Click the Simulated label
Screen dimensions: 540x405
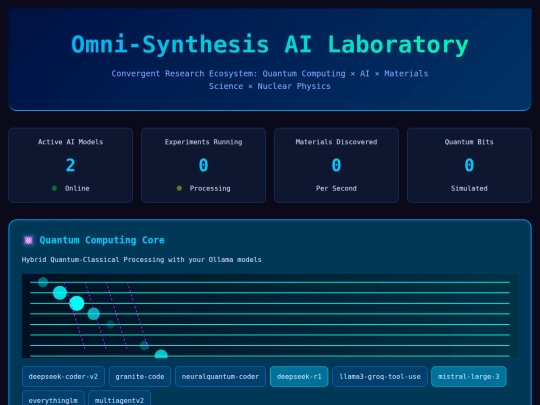click(469, 188)
